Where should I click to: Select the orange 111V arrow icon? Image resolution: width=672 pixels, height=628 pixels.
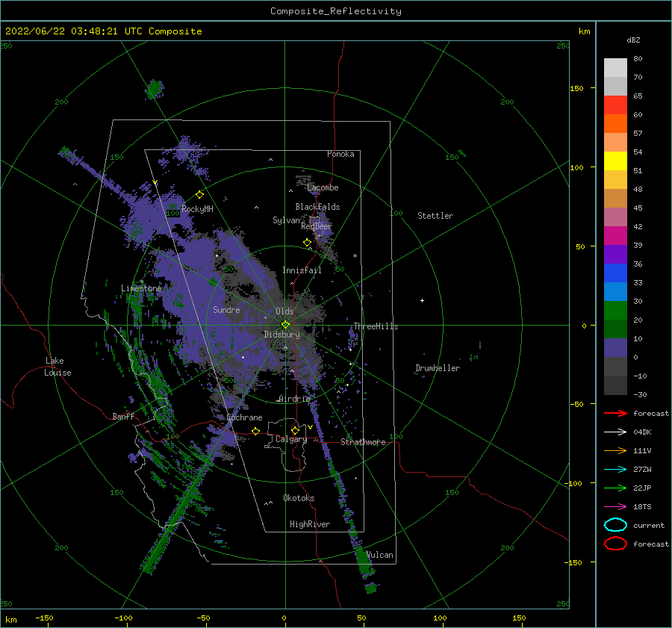coord(615,450)
